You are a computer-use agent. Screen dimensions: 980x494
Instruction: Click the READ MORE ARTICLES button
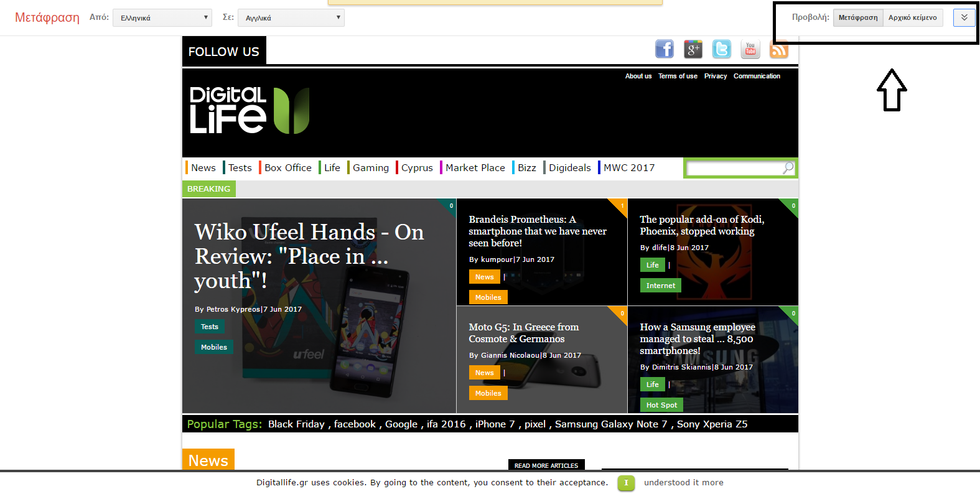(546, 465)
